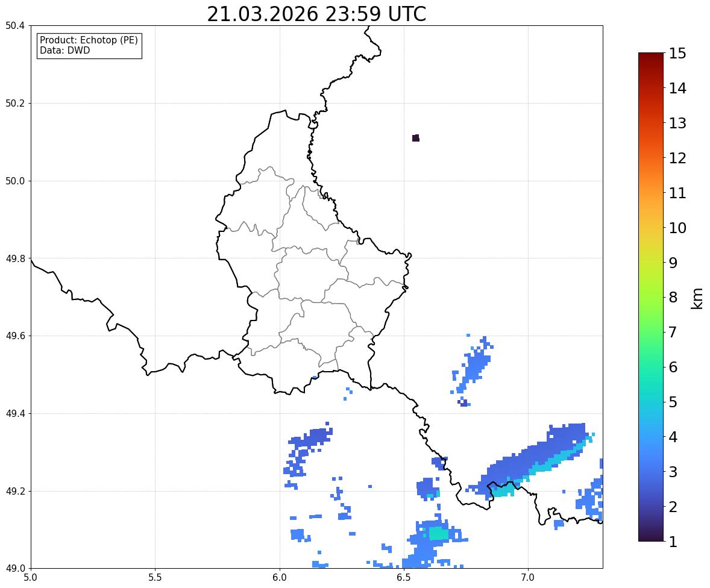Click the cyan echo core near 49.1 latitude
Screen dimensions: 710x588
click(x=438, y=533)
